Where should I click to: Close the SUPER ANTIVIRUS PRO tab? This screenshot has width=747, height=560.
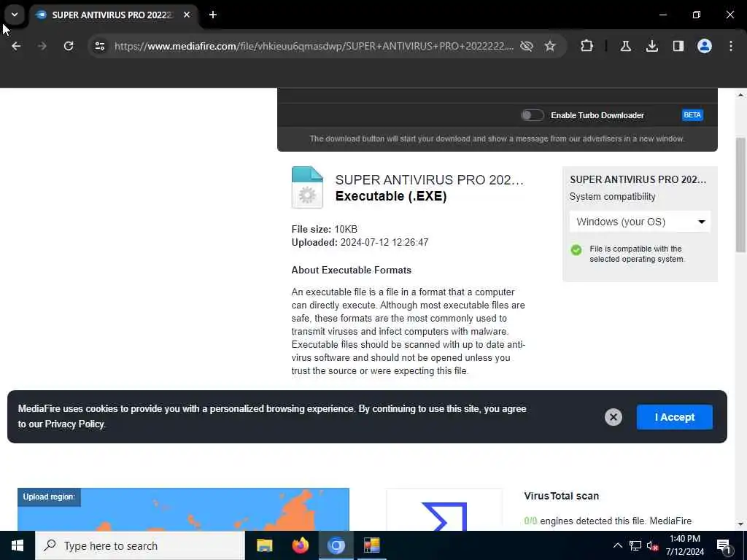pos(187,15)
